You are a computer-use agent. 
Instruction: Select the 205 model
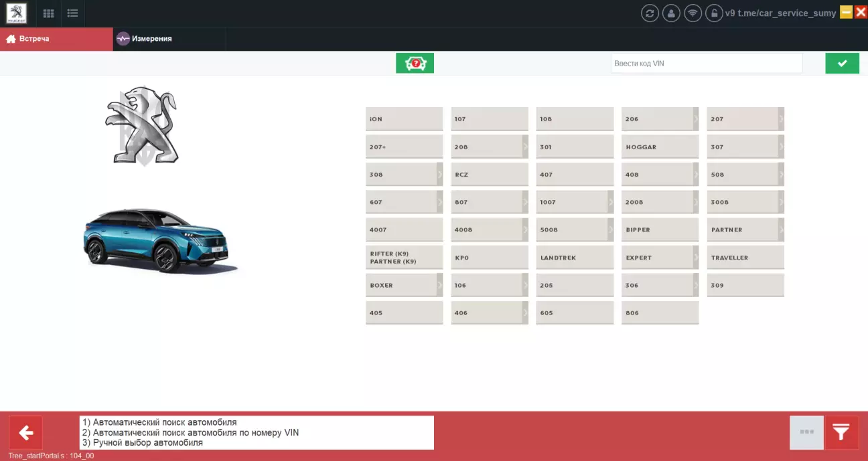[575, 286]
